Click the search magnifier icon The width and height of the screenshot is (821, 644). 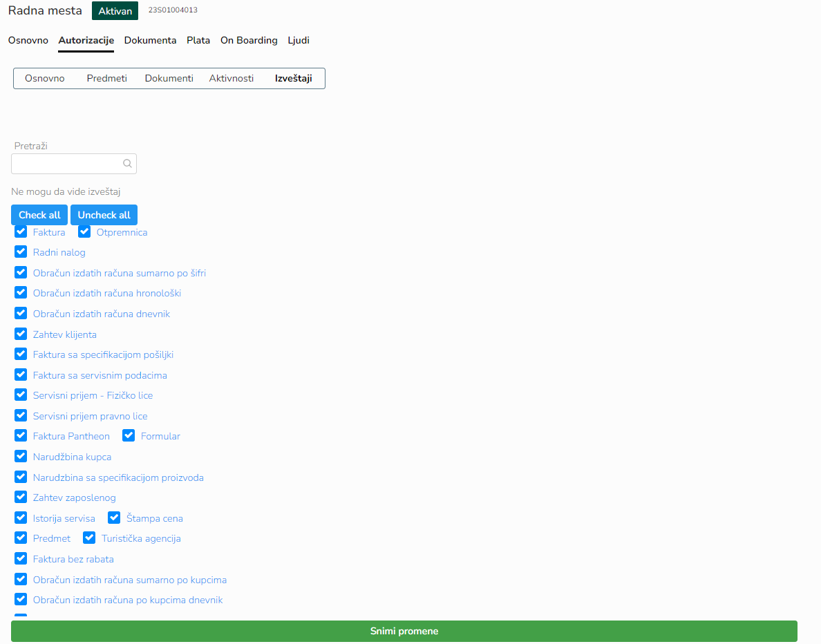pyautogui.click(x=127, y=164)
